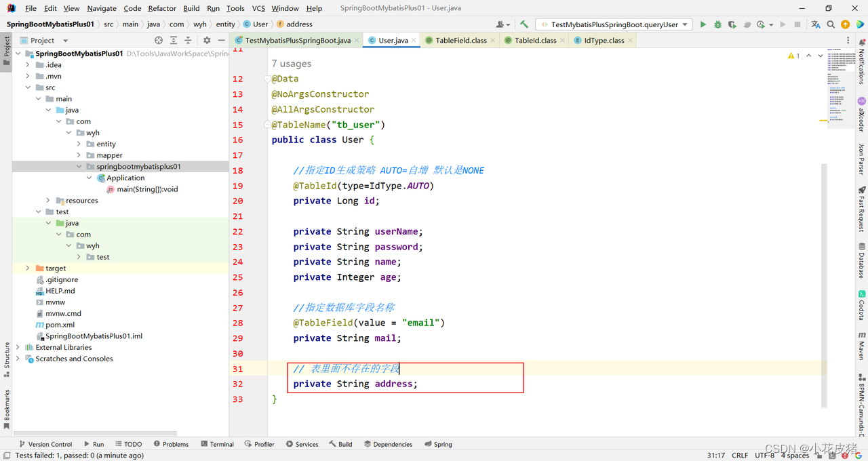
Task: Open the VCS menu
Action: [x=258, y=8]
